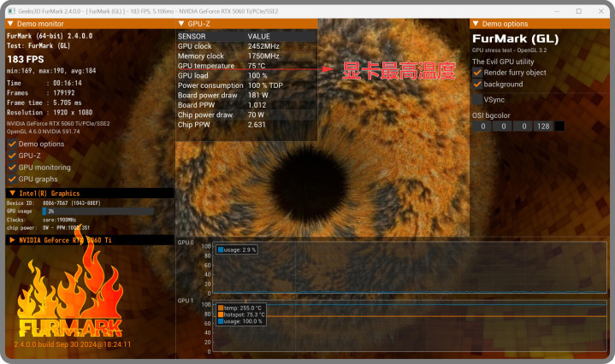615x364 pixels.
Task: Click the Resolution 1920 x 1080 readout
Action: point(50,113)
